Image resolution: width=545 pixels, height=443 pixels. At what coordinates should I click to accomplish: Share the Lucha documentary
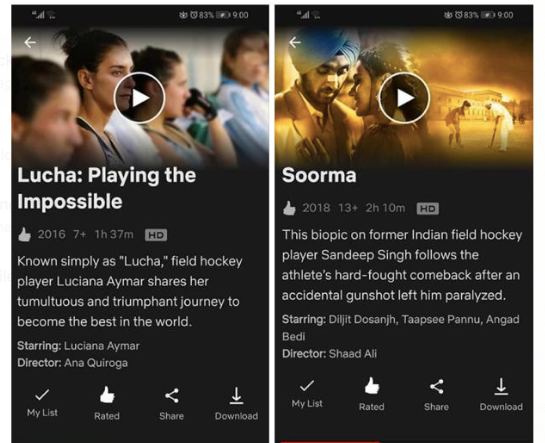click(171, 404)
